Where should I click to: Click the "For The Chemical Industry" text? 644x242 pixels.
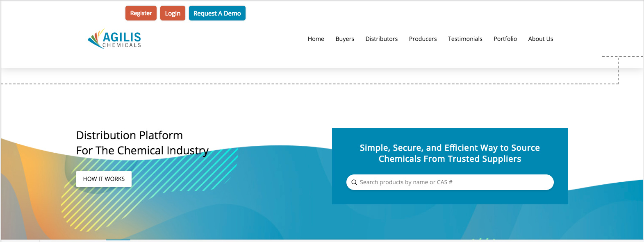(x=142, y=151)
